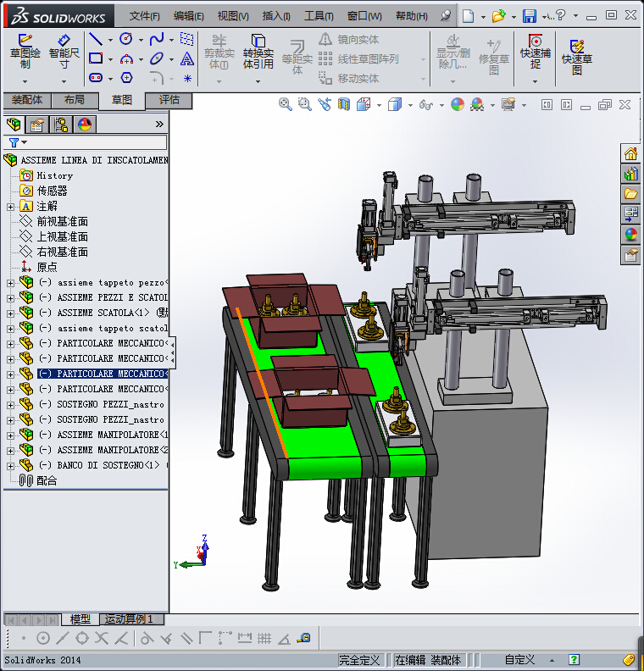
Task: Select 原点 origin in the tree
Action: coord(47,268)
